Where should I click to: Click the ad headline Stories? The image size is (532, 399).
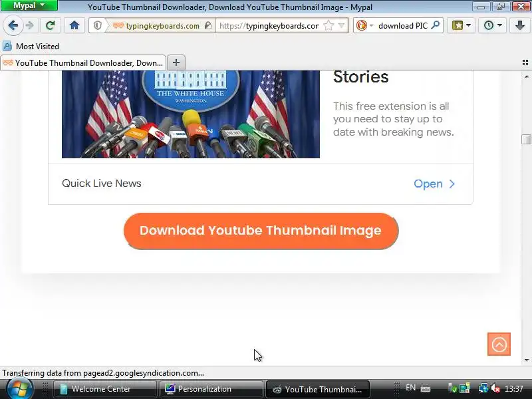(x=360, y=76)
